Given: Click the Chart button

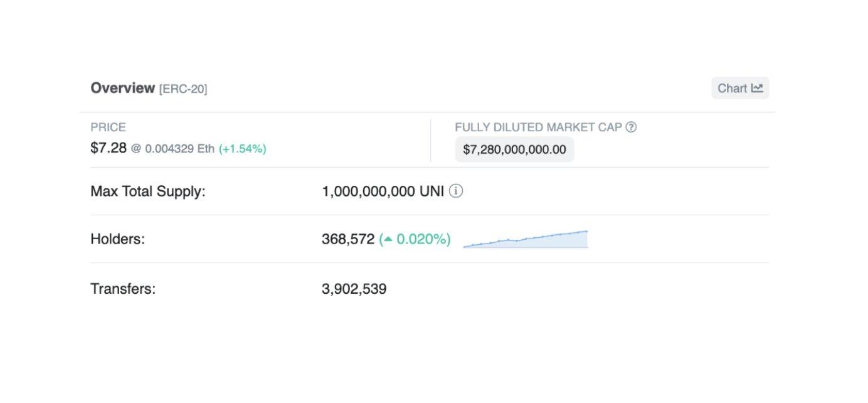Looking at the screenshot, I should pos(740,89).
